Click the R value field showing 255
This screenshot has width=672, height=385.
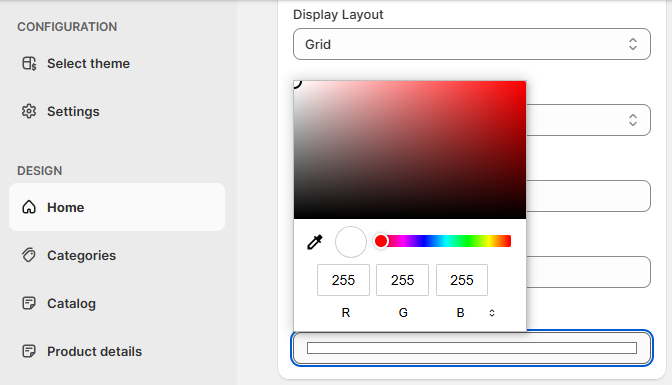[x=343, y=280]
